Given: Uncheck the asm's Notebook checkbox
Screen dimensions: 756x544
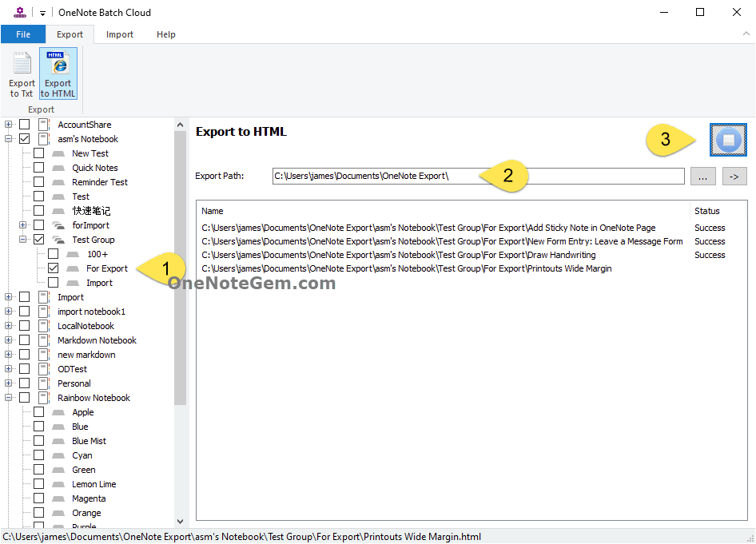Looking at the screenshot, I should 25,139.
